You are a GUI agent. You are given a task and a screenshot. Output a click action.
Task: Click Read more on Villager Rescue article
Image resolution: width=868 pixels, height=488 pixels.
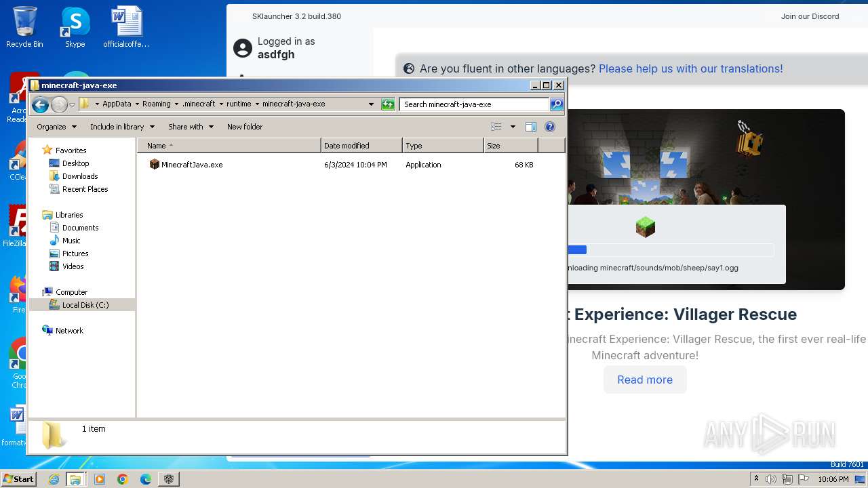click(645, 380)
